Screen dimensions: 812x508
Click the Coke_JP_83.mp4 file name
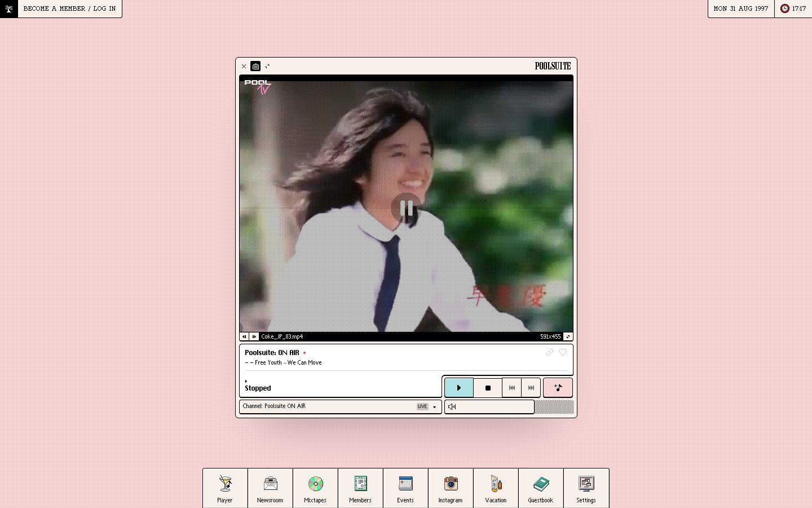pos(282,336)
